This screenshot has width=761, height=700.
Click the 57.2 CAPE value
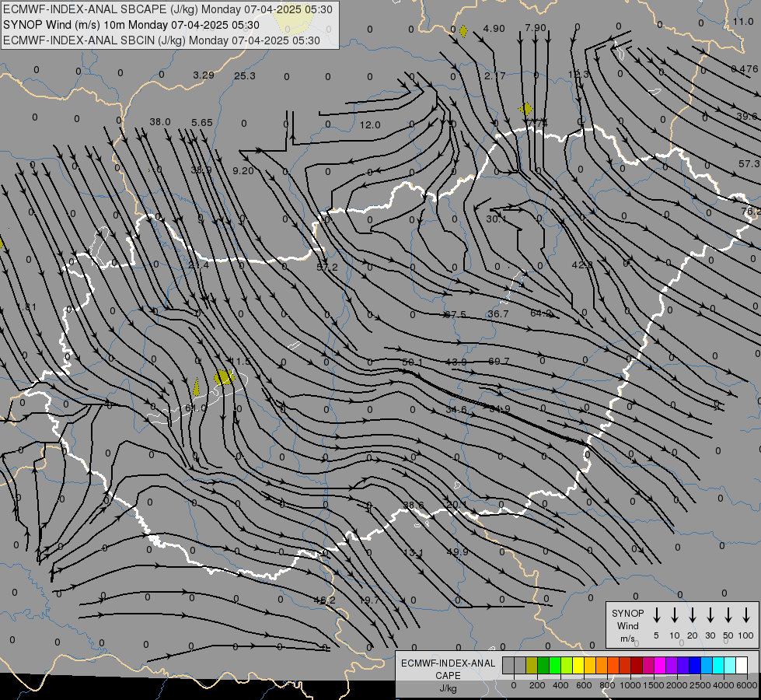(327, 268)
